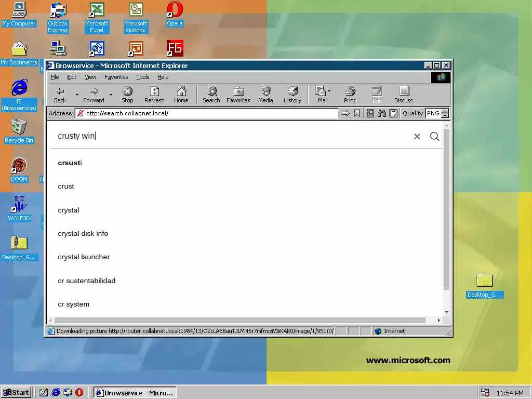Click the book-with-bookmark icon in address row
This screenshot has width=532, height=399.
(x=370, y=113)
